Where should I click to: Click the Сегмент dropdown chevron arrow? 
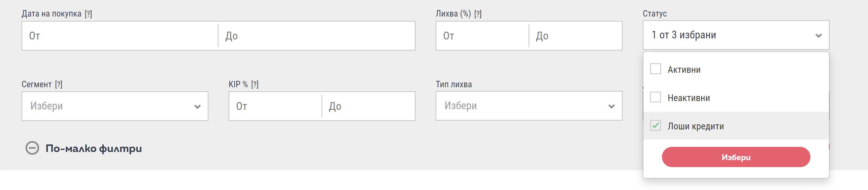197,106
